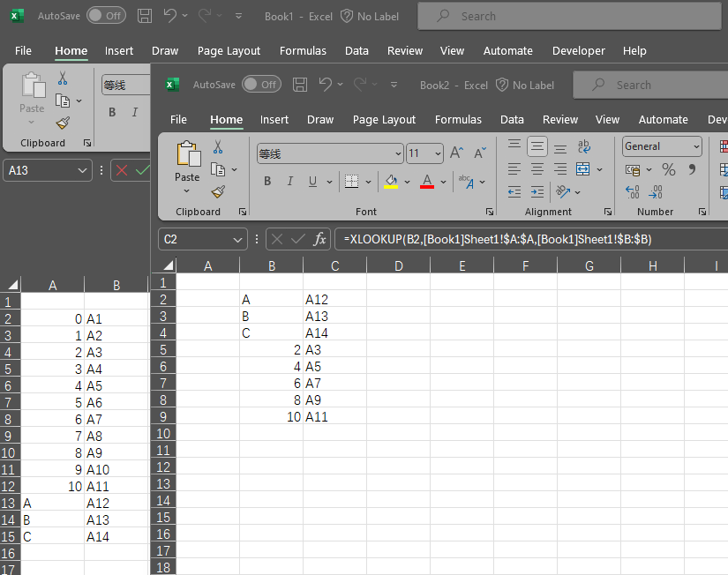Open Font dialog launcher in Book2
Screen dimensions: 728x575
click(x=490, y=212)
